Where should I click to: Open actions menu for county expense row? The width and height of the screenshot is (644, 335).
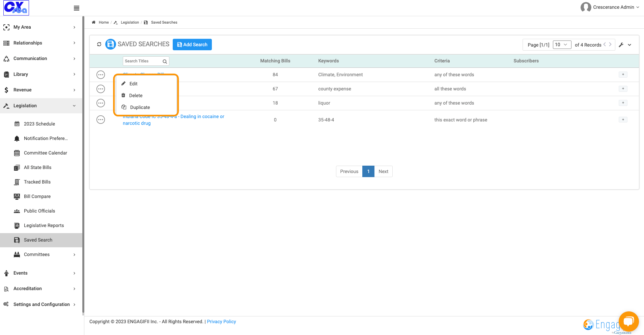tap(101, 89)
